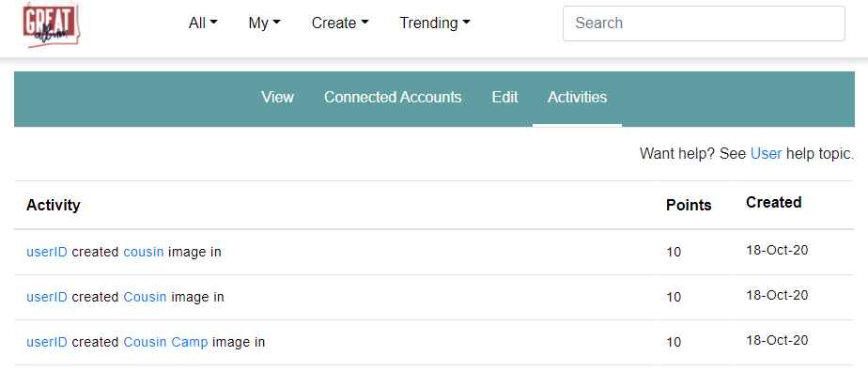The height and width of the screenshot is (371, 868).
Task: Click the Created column header
Action: tap(773, 203)
